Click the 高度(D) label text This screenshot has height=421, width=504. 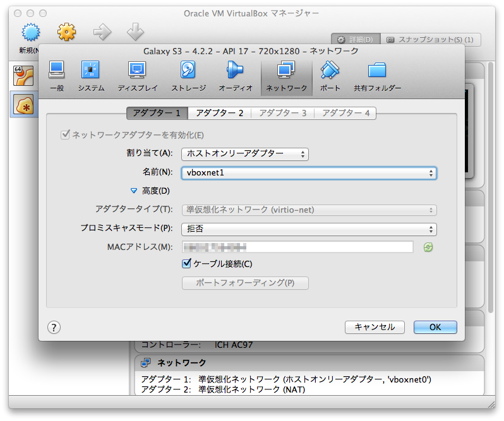(x=156, y=191)
